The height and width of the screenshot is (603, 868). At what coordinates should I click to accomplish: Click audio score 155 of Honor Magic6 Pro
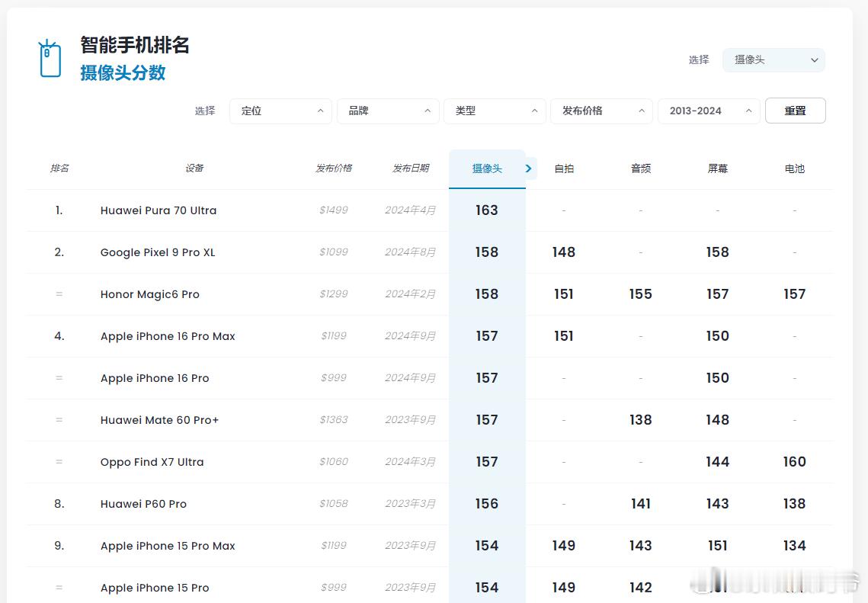point(640,294)
